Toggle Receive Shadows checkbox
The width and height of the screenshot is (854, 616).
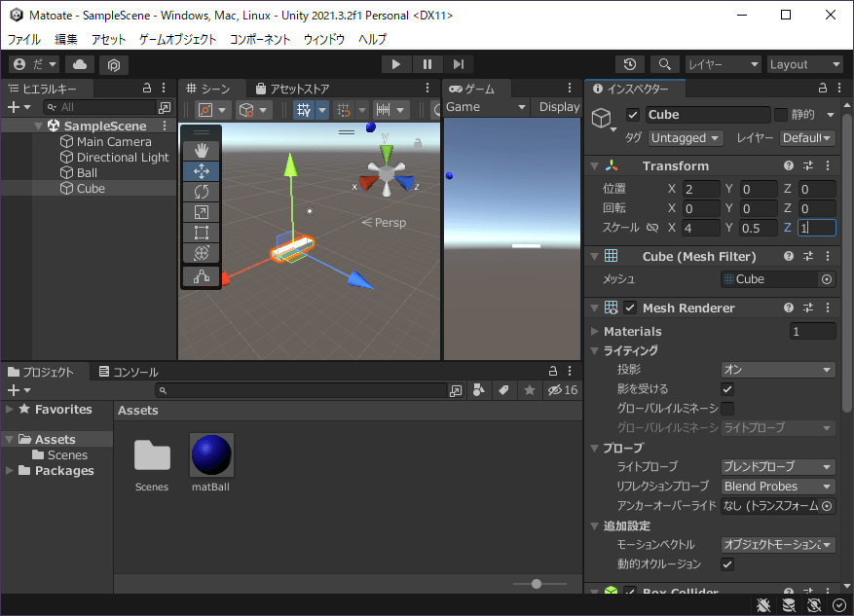[727, 389]
